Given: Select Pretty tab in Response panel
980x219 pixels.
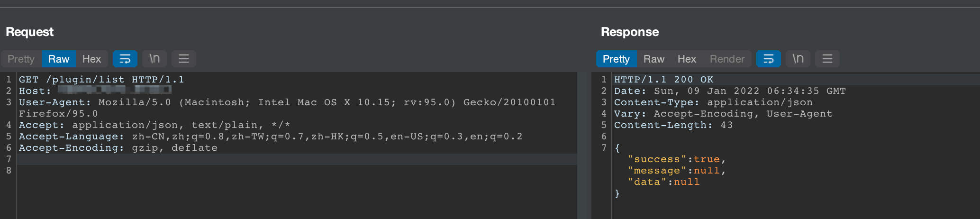Looking at the screenshot, I should [616, 59].
